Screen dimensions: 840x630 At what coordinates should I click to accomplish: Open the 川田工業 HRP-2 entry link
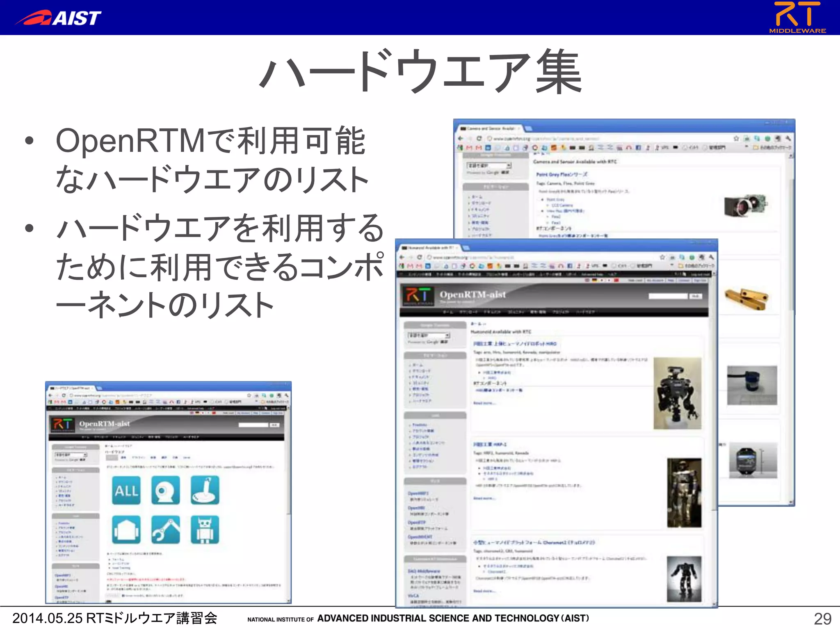pyautogui.click(x=490, y=444)
